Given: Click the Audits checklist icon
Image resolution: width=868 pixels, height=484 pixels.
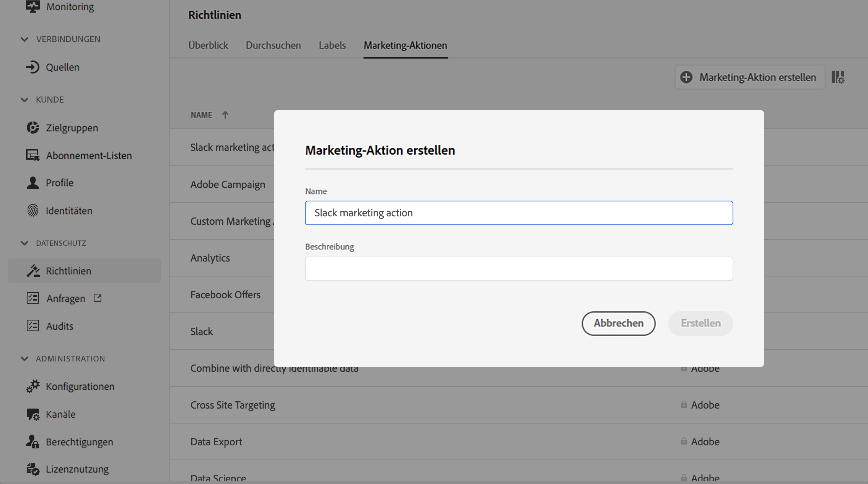Looking at the screenshot, I should (x=33, y=326).
